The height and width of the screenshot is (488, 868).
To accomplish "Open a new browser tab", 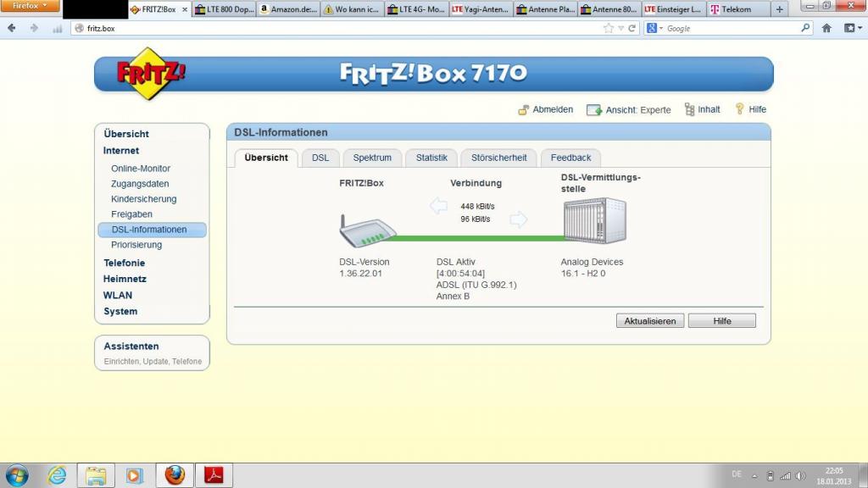I will click(780, 9).
